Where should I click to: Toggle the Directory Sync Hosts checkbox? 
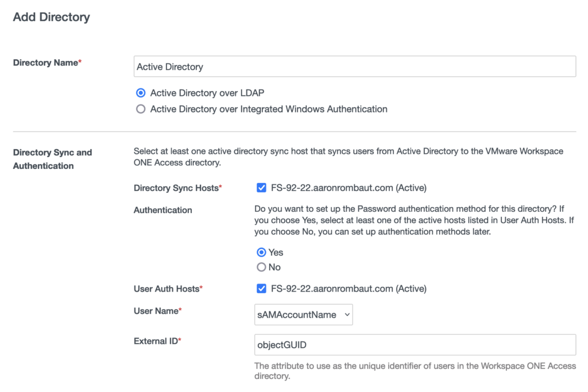point(261,188)
